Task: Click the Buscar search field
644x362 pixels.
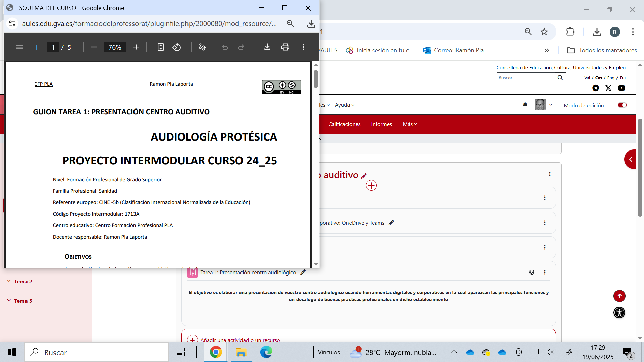Action: pos(526,78)
